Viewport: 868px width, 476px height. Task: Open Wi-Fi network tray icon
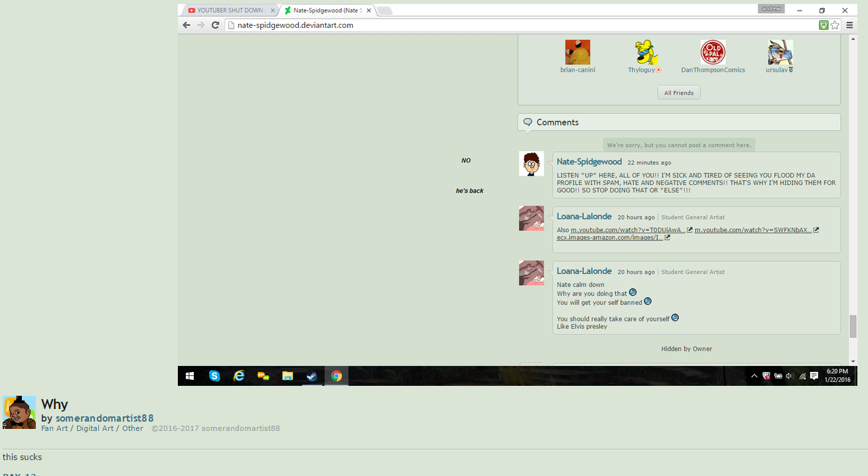tap(802, 376)
